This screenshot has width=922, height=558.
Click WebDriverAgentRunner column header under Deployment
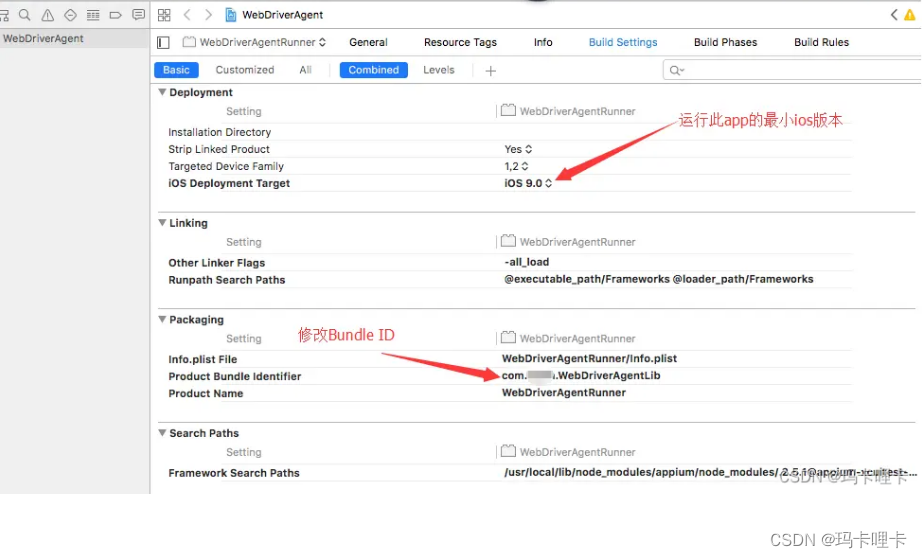pos(568,111)
